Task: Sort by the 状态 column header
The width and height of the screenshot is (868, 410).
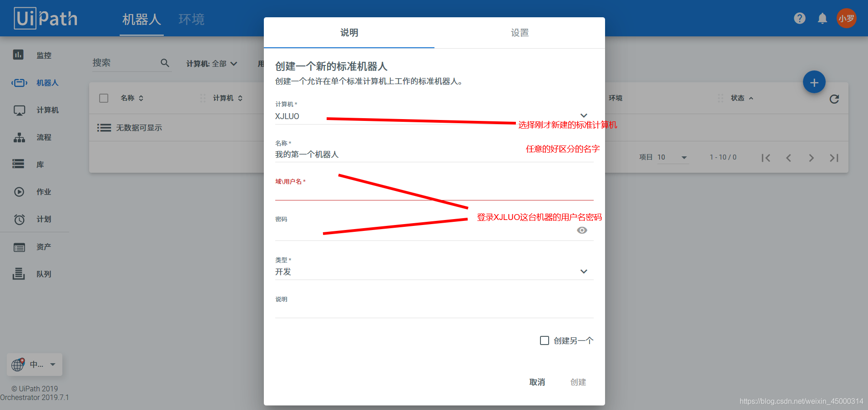Action: click(x=742, y=98)
